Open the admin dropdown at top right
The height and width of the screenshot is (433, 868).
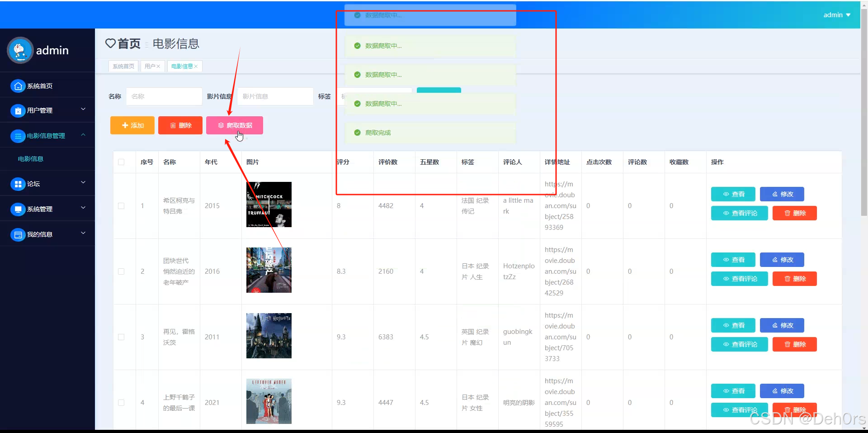coord(836,14)
